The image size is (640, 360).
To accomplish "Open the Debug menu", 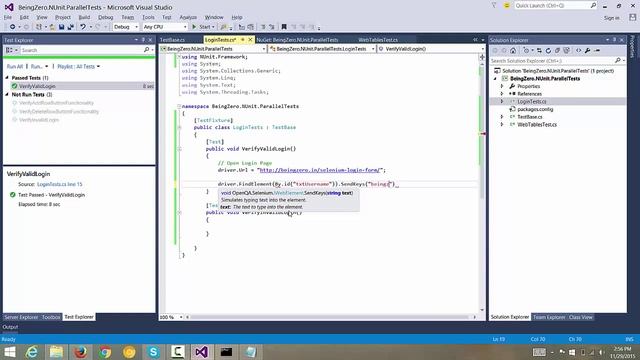I will point(106,17).
